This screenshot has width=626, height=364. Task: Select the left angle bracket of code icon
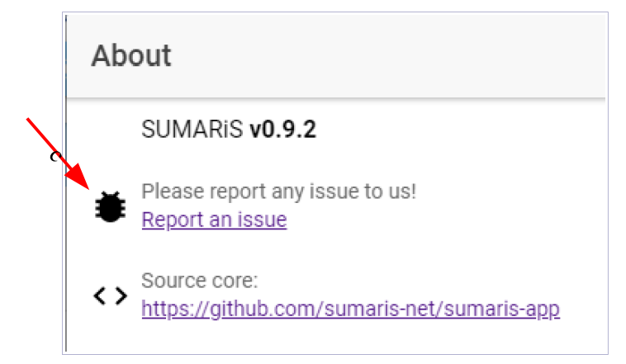(x=100, y=296)
